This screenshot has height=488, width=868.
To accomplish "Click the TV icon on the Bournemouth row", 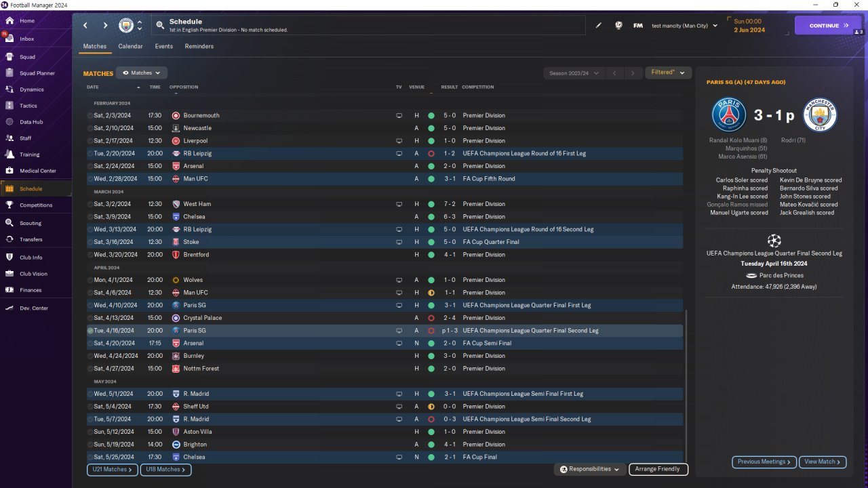I will tap(399, 116).
